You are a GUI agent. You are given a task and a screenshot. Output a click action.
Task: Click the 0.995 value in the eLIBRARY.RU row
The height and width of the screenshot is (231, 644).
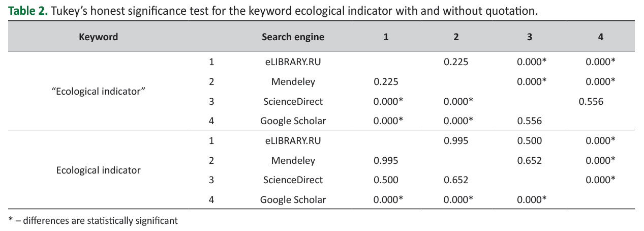[x=456, y=141]
